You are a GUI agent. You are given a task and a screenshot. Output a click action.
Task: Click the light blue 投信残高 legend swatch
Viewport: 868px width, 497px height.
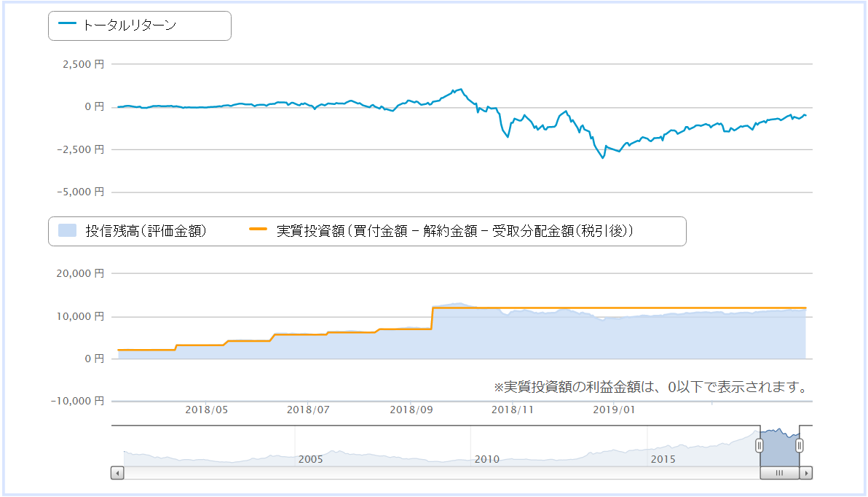68,230
